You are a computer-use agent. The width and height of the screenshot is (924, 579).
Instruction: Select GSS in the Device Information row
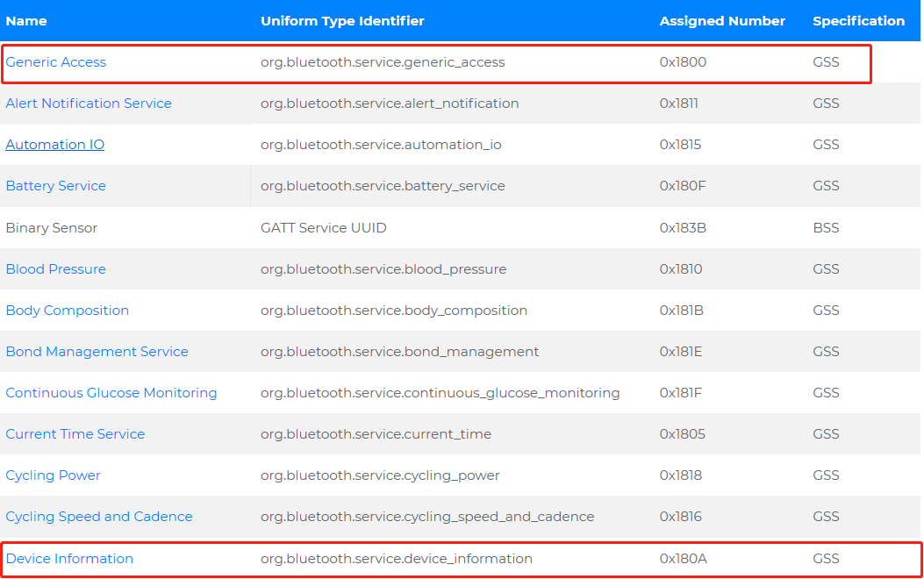pyautogui.click(x=827, y=559)
